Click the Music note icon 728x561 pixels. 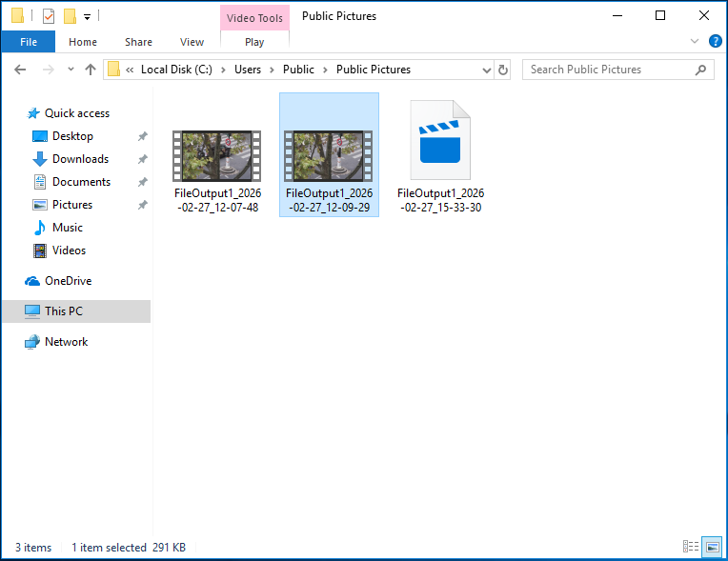click(40, 228)
